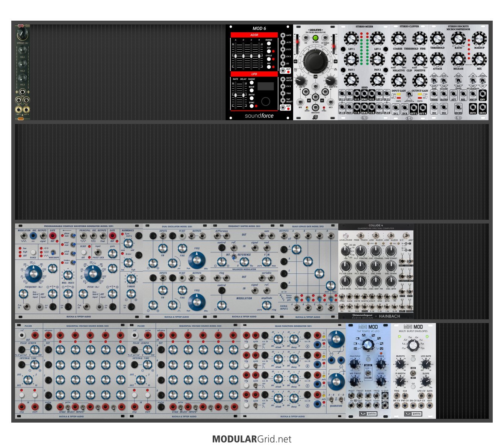Viewport: 504px width, 447px height.
Task: Click the PAN 1 knob on Stereo Mixer
Action: pos(351,59)
